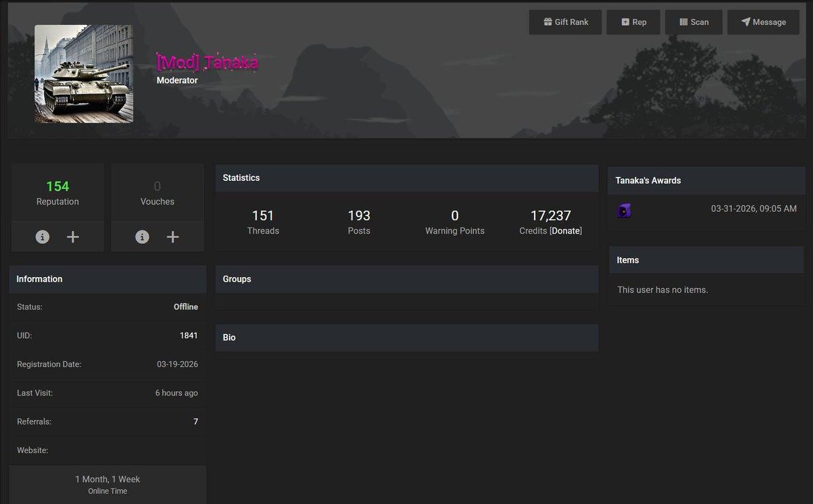Click the Gift Rank button
Viewport: 813px width, 504px height.
(x=565, y=22)
